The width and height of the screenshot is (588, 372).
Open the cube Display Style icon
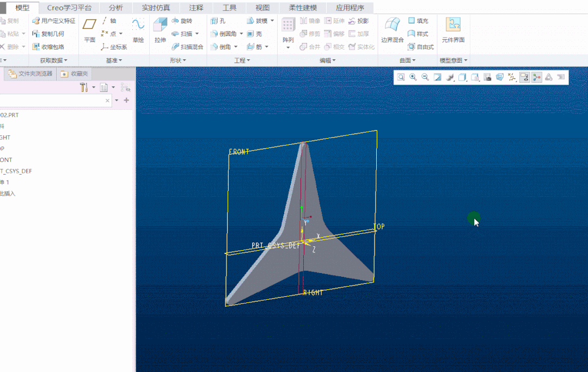coord(462,77)
